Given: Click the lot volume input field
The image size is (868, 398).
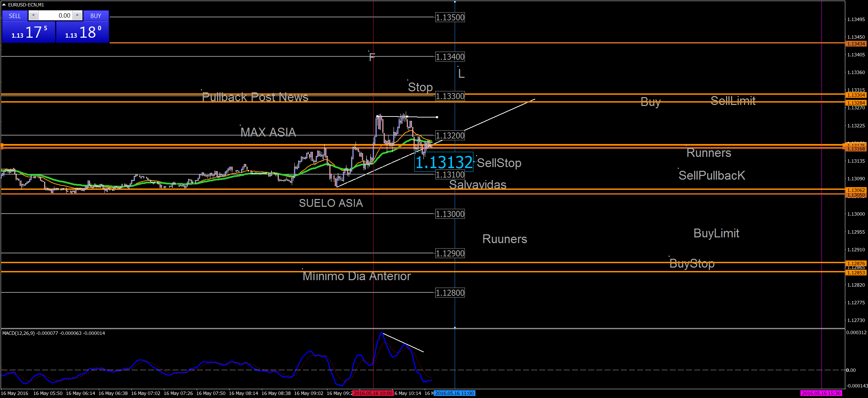Looking at the screenshot, I should click(55, 16).
